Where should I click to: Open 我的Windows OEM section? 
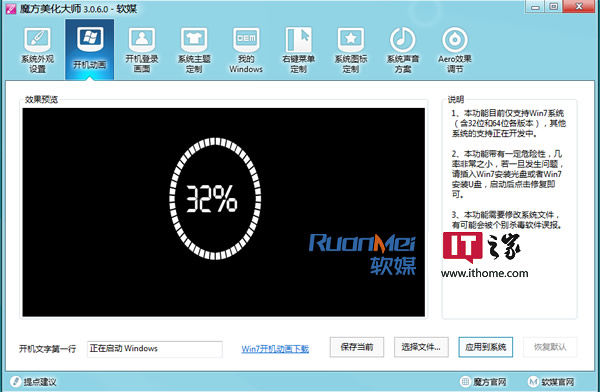click(246, 50)
